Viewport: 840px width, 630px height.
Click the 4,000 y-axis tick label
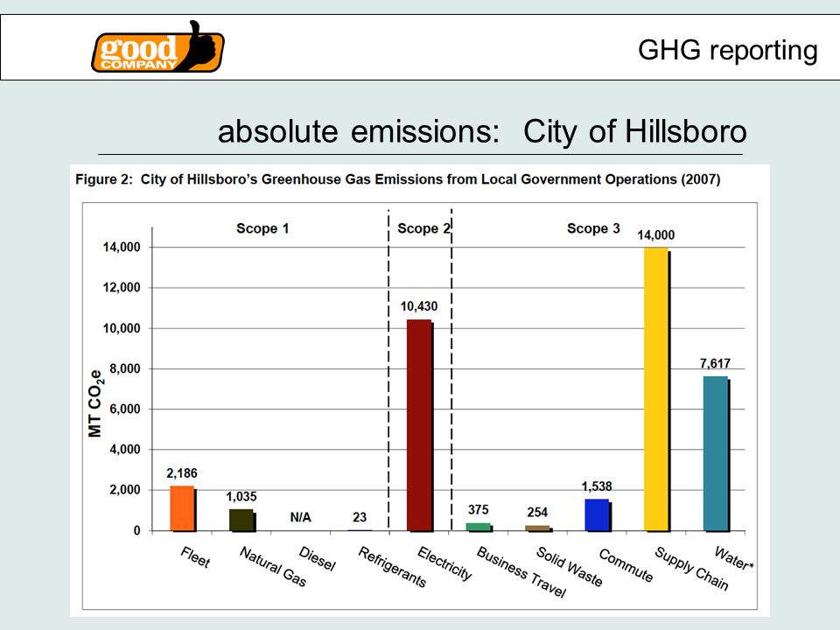pos(125,450)
